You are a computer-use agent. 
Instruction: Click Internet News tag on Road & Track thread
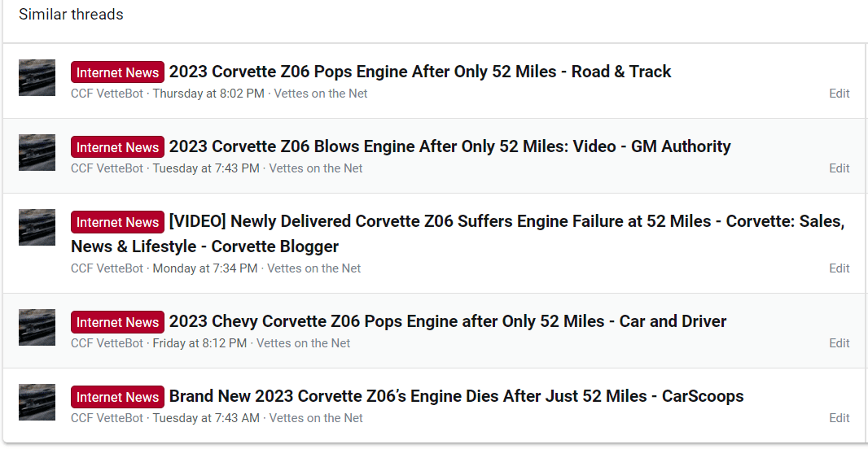click(x=117, y=72)
